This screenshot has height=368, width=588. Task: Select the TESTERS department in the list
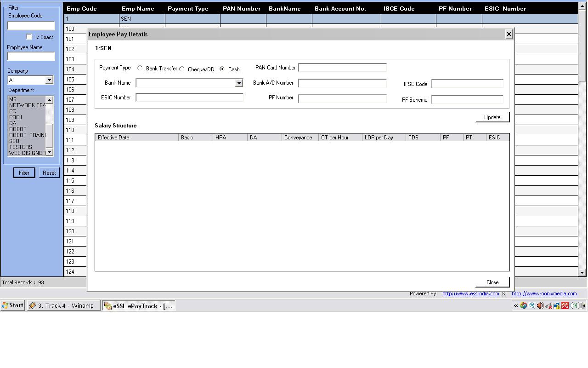(21, 147)
